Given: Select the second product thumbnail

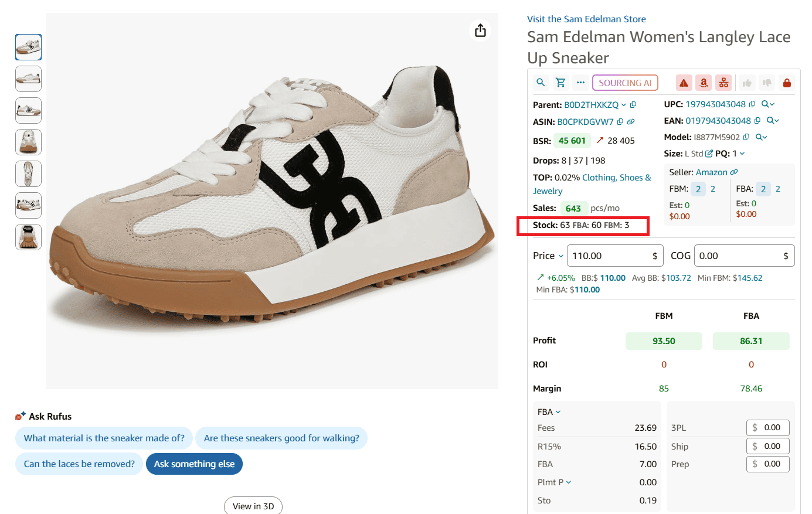Looking at the screenshot, I should [x=28, y=79].
